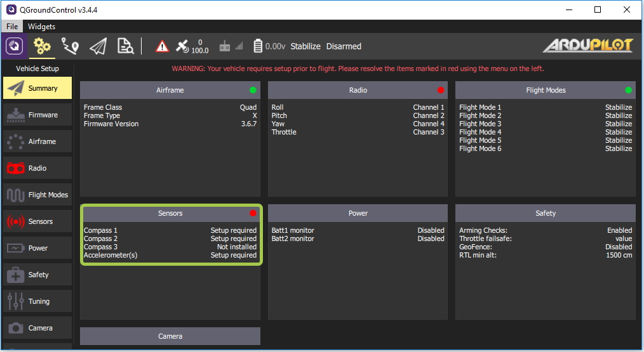The image size is (644, 352).
Task: Open the Flight Modes page in sidebar
Action: [37, 195]
